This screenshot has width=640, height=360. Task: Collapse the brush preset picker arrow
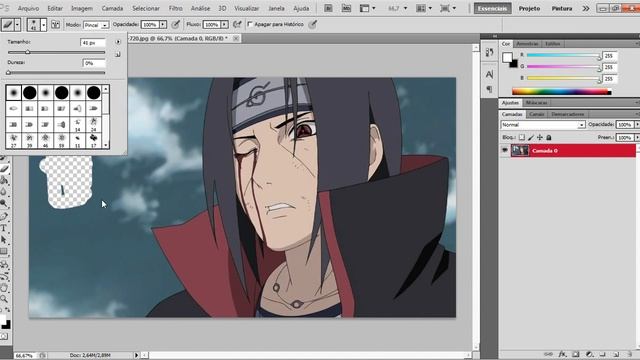point(43,25)
